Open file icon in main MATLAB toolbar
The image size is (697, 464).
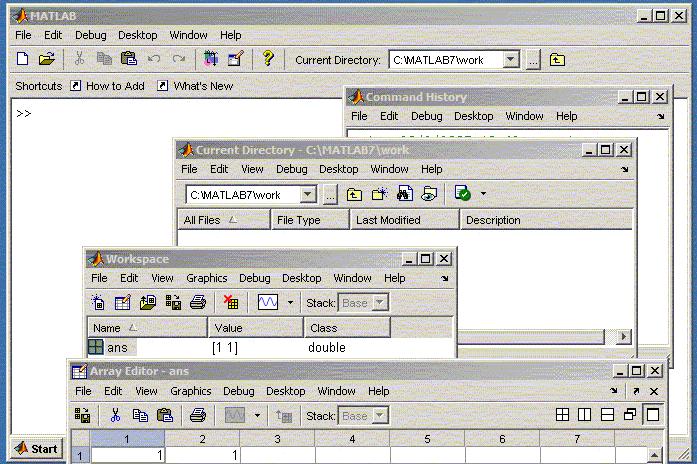(x=46, y=59)
